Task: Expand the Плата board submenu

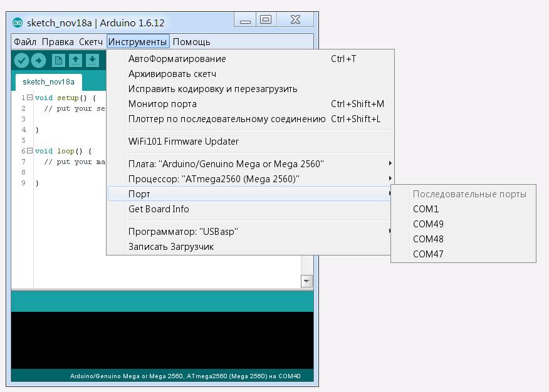Action: pyautogui.click(x=226, y=164)
